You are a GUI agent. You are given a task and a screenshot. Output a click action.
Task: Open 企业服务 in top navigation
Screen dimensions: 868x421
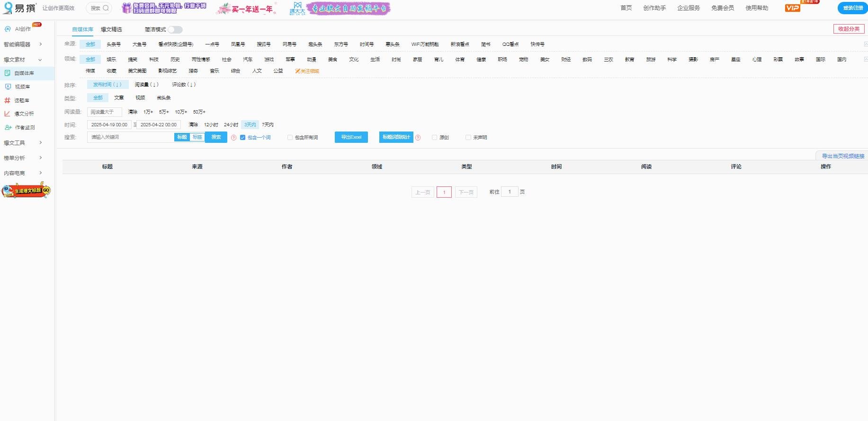click(x=688, y=8)
